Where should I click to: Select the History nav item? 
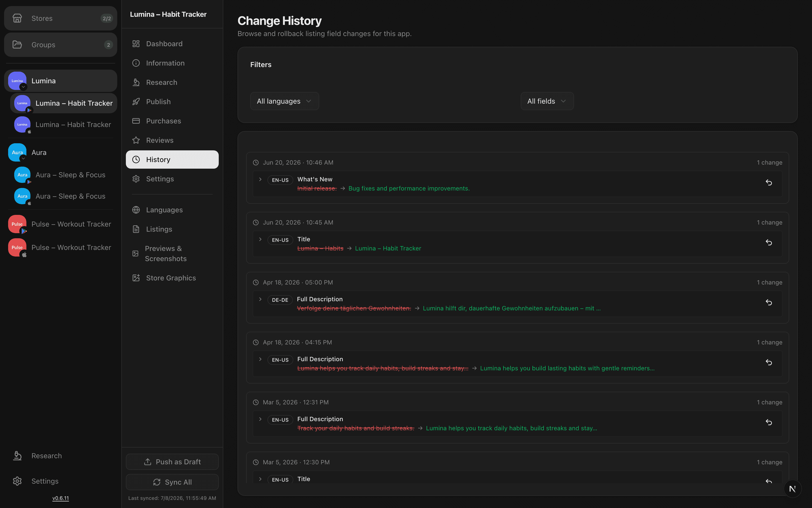click(172, 159)
